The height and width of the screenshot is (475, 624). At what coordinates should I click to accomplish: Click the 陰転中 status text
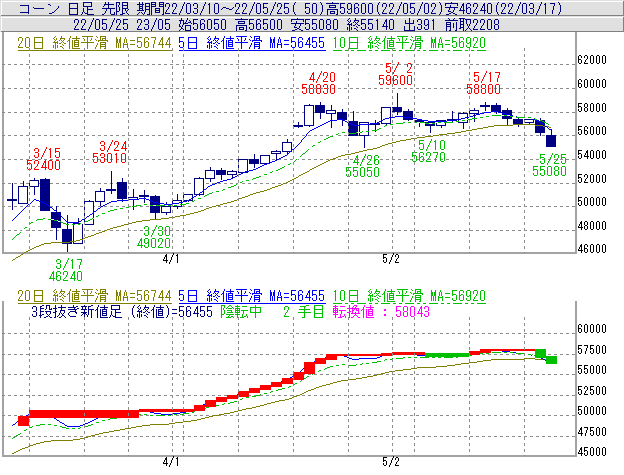tap(241, 311)
